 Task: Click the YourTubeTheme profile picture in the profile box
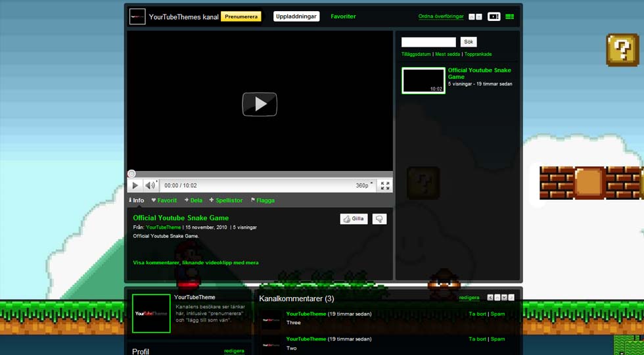[x=151, y=313]
